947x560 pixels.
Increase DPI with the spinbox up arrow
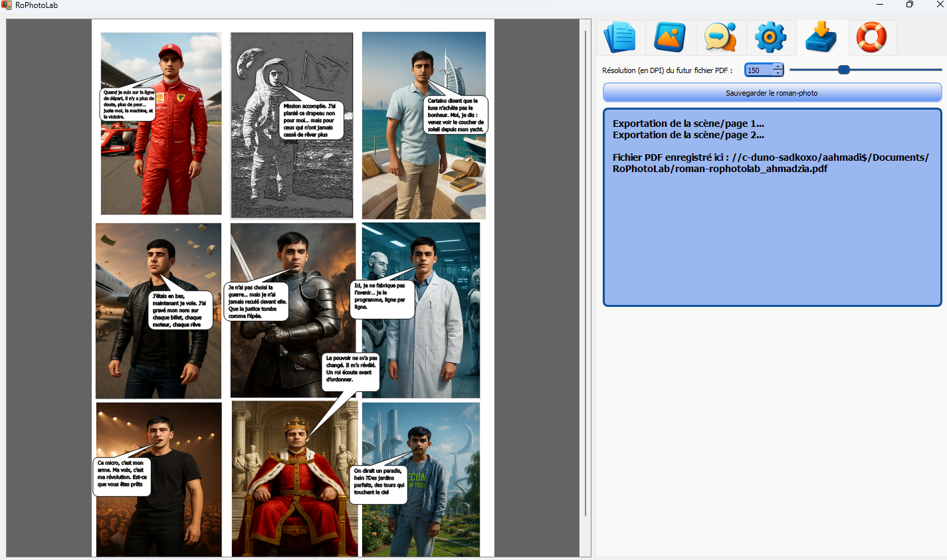[778, 66]
